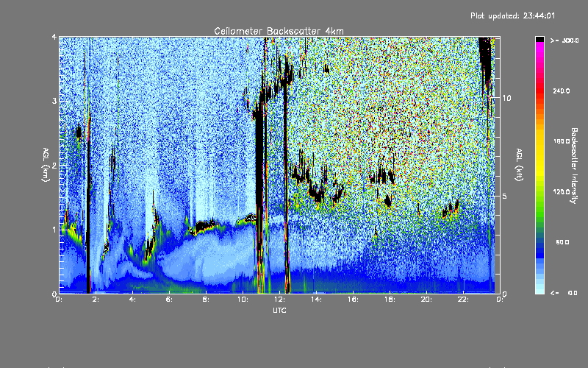588x368 pixels.
Task: Click the '12:' tick label on the time axis
Action: pos(279,300)
